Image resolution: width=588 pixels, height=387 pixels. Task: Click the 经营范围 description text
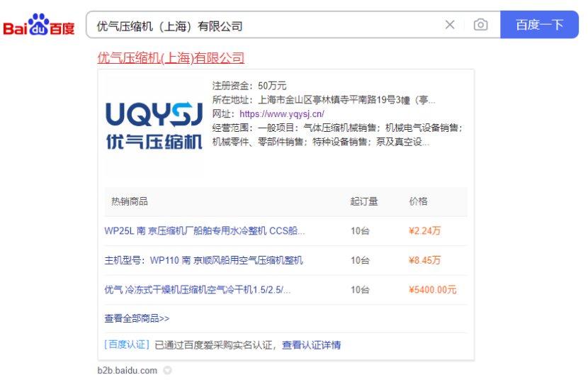(x=337, y=135)
